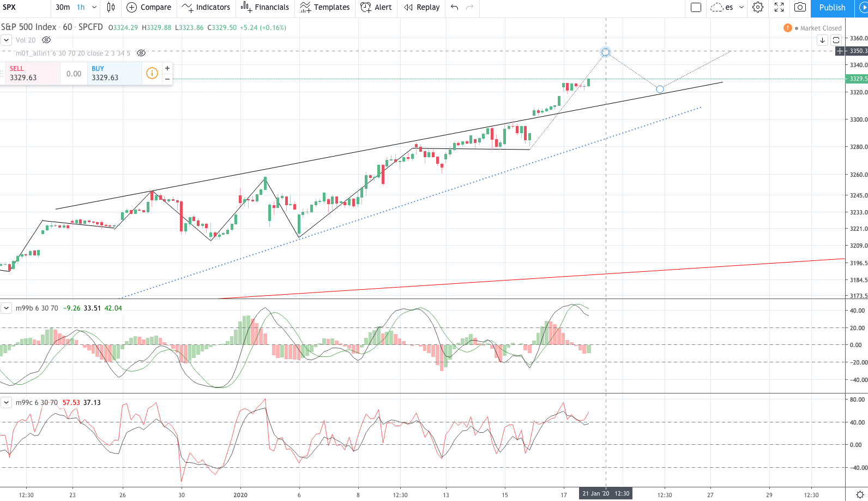Click the price change +5.24 (+0.16%) text
The width and height of the screenshot is (868, 501).
(x=263, y=28)
